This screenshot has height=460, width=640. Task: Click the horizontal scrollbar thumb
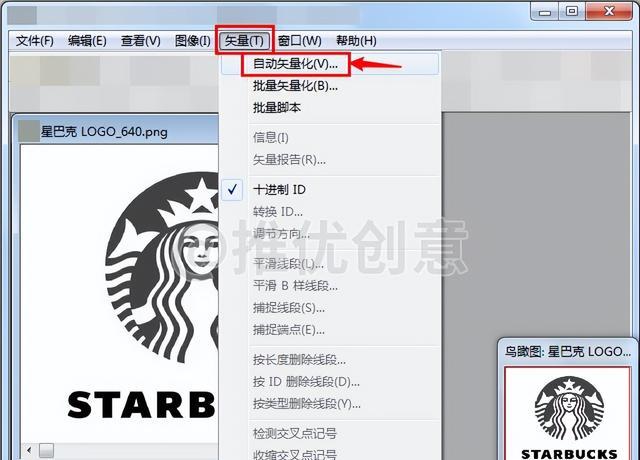(x=46, y=451)
